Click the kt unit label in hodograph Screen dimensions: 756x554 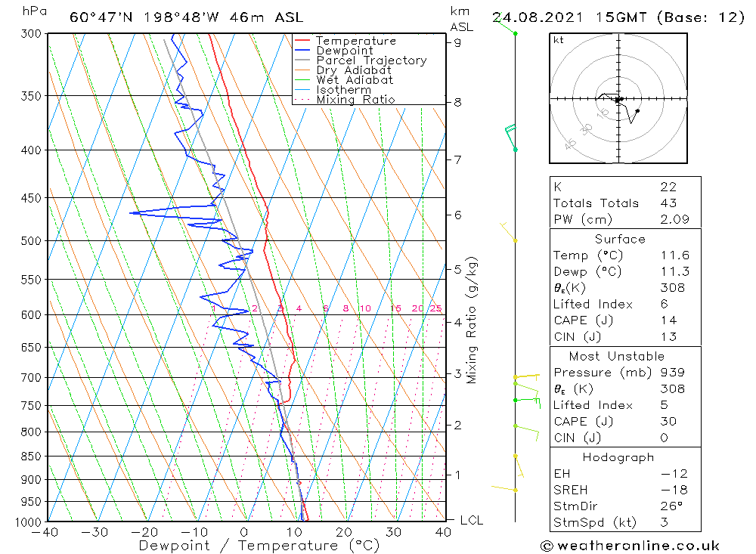pyautogui.click(x=559, y=40)
